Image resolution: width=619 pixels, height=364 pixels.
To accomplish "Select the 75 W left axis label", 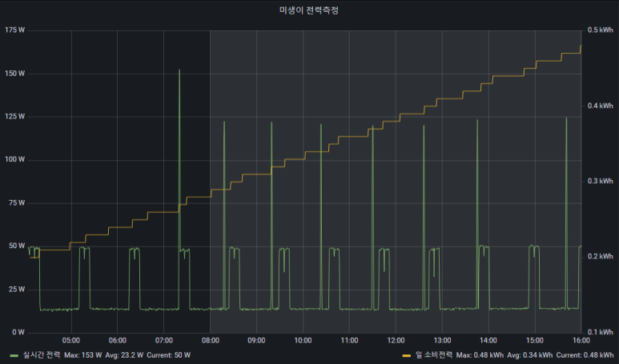I will (17, 202).
